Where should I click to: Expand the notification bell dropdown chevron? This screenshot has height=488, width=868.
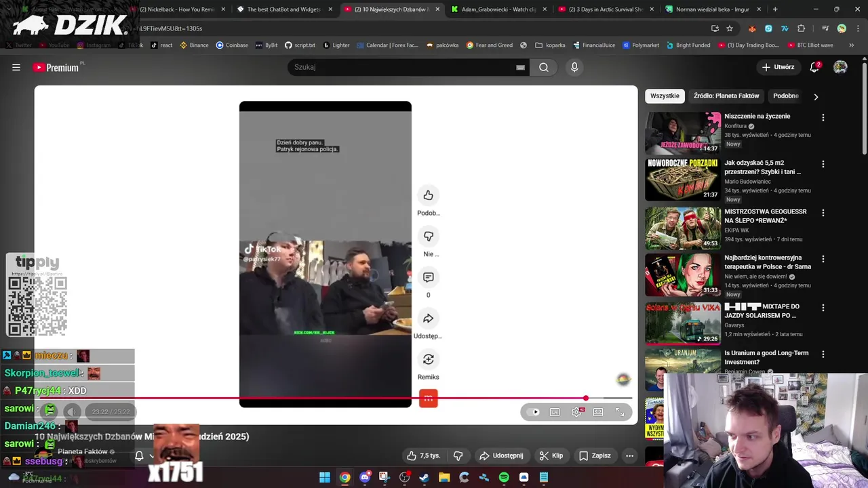click(x=152, y=456)
